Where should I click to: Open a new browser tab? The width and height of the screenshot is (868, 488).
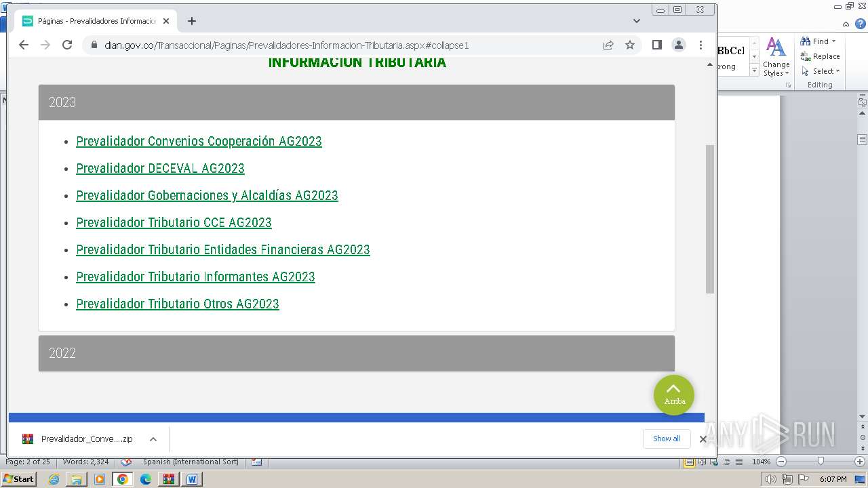[192, 21]
